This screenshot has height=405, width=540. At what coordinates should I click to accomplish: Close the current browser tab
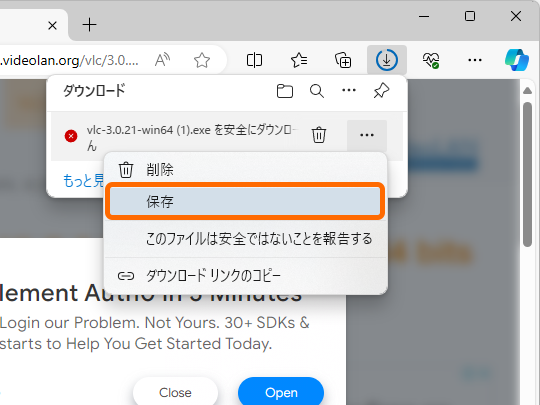pyautogui.click(x=52, y=25)
